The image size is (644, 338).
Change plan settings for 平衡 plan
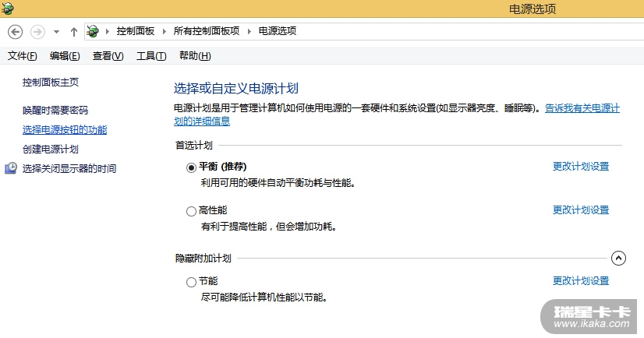pos(581,166)
